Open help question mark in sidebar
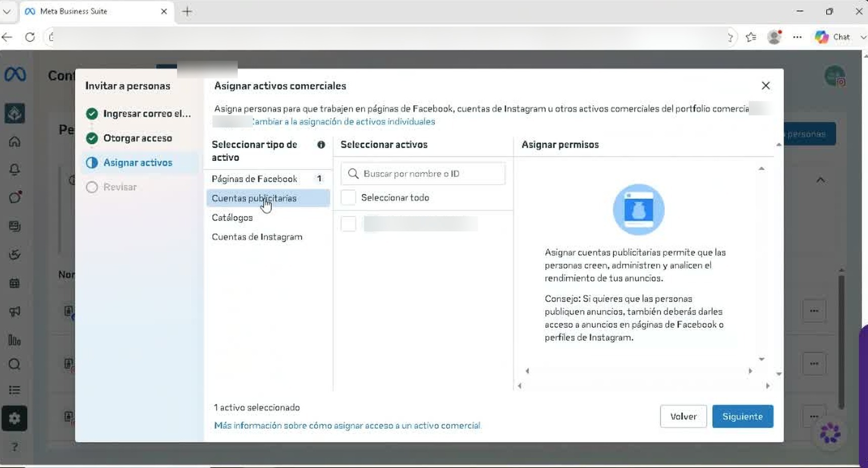The width and height of the screenshot is (868, 468). tap(15, 447)
